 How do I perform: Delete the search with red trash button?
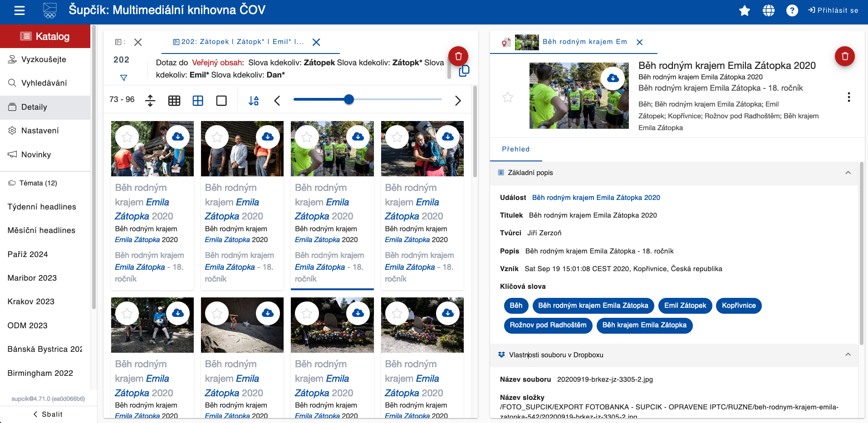click(x=458, y=56)
